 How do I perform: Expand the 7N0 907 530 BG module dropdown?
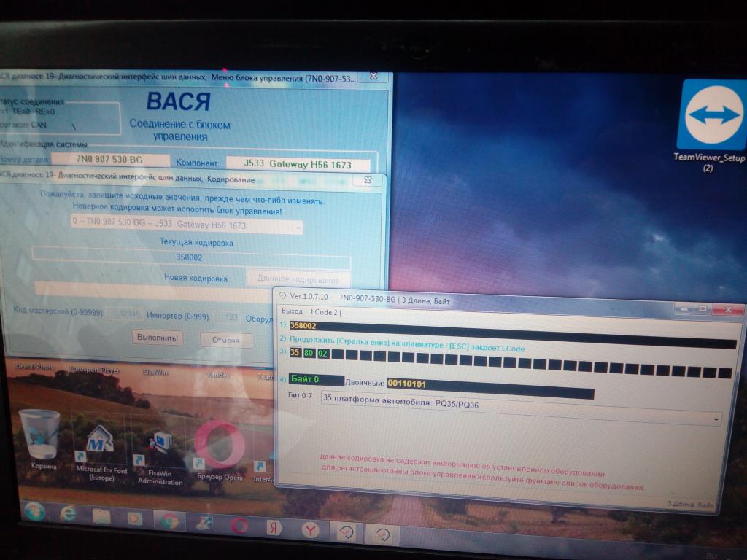tap(298, 227)
